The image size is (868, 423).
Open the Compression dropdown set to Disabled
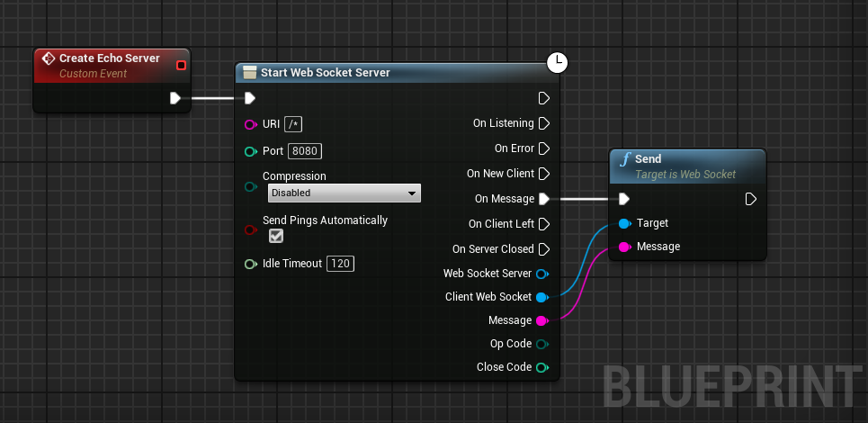click(345, 193)
